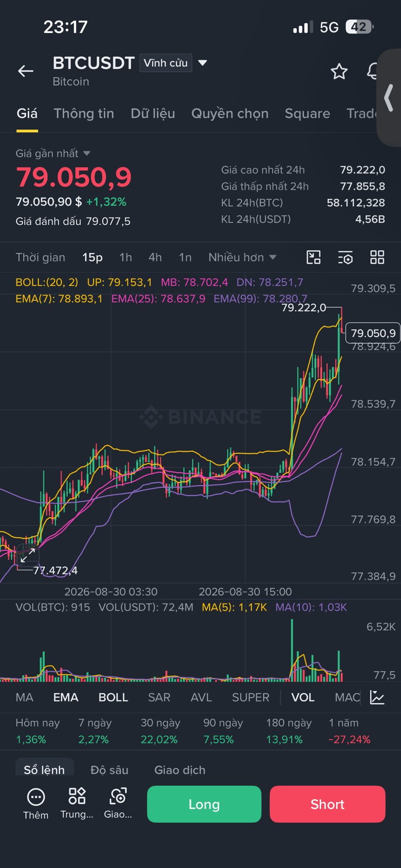Toggle the MACD sub-indicator
The width and height of the screenshot is (401, 868).
click(x=347, y=697)
